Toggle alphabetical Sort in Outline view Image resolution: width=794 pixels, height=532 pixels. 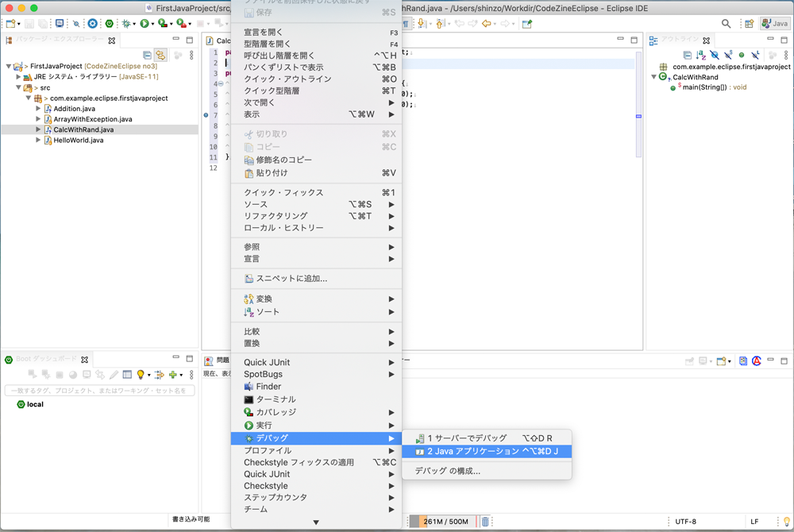(701, 55)
